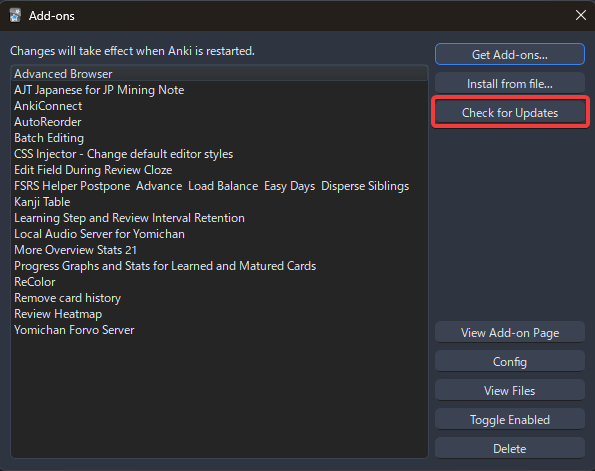The image size is (595, 471).
Task: Pick Kanji Table add-on
Action: [x=219, y=202]
